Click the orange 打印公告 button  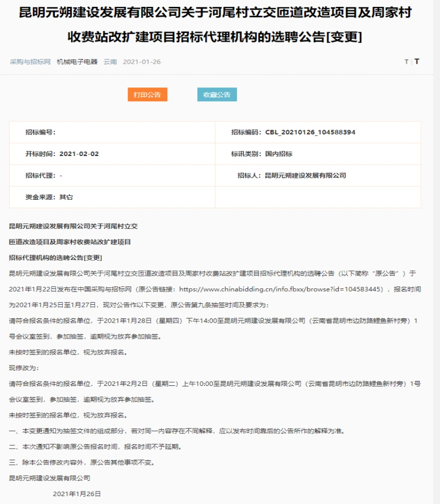tap(147, 94)
